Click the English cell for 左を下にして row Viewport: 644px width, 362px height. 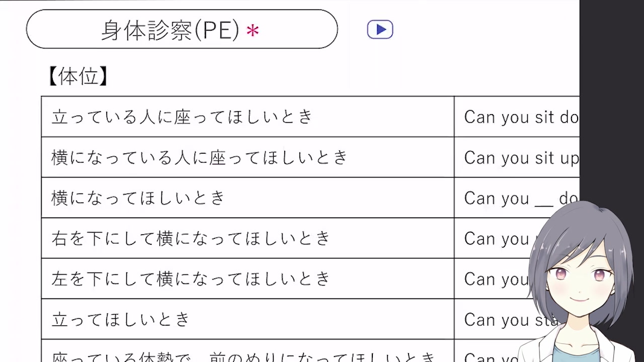[x=496, y=280]
